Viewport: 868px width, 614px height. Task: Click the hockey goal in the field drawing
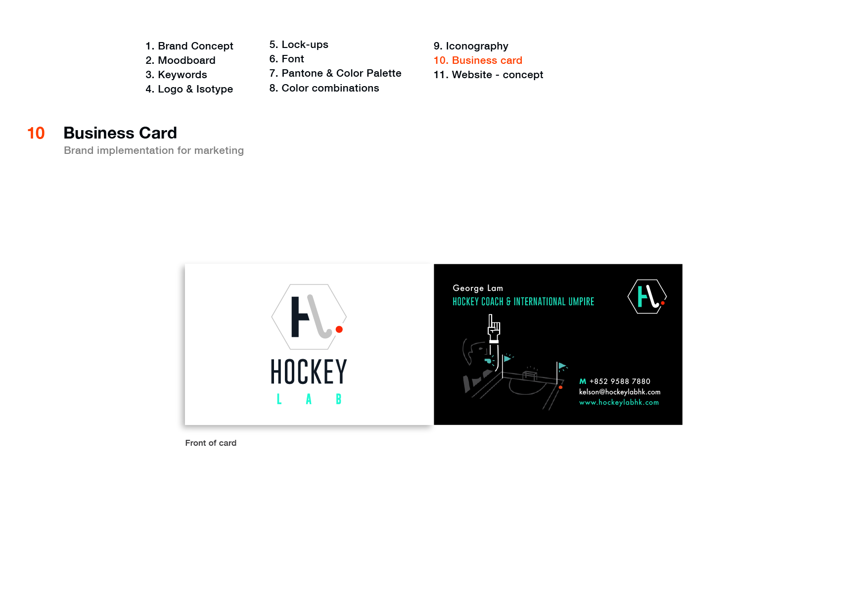[x=530, y=375]
